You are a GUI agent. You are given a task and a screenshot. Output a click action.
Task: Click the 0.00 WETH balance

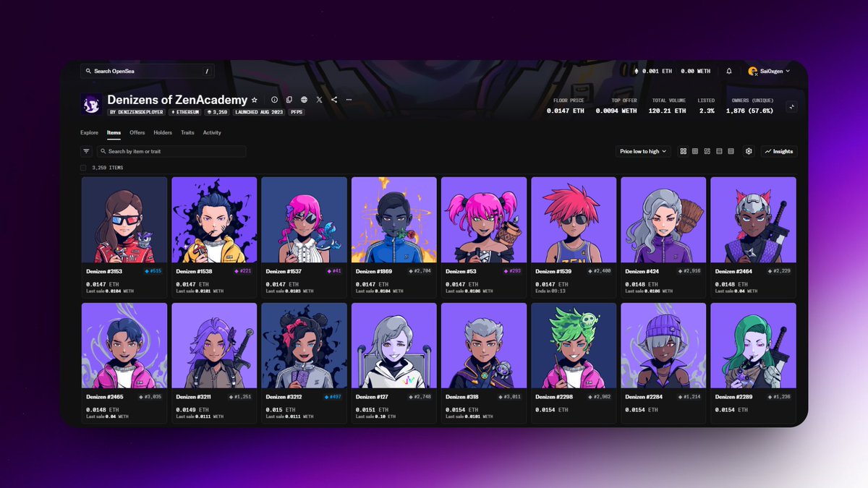pos(697,72)
